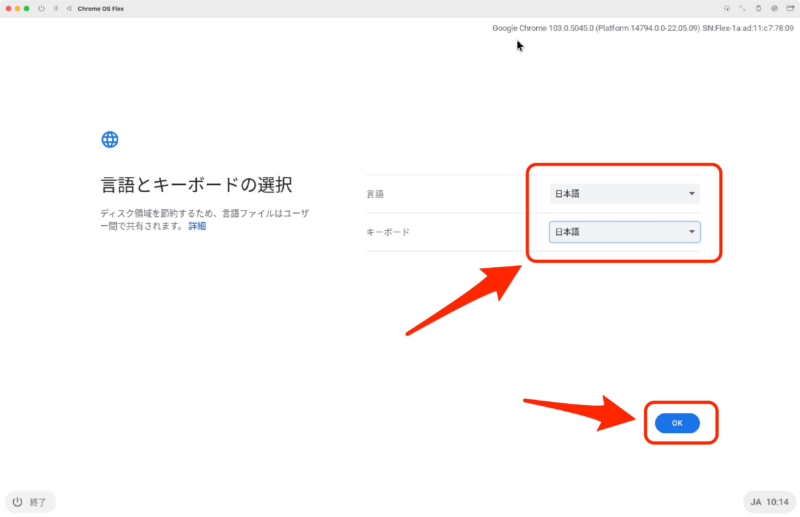Click the Chrome OS Flex window title
Screen dimensions: 800x517
click(x=101, y=8)
